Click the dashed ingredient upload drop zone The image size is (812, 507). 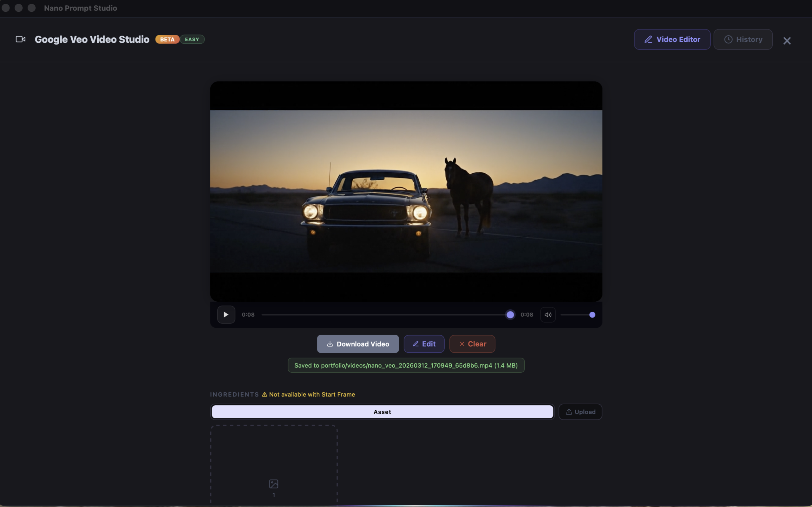(x=273, y=465)
